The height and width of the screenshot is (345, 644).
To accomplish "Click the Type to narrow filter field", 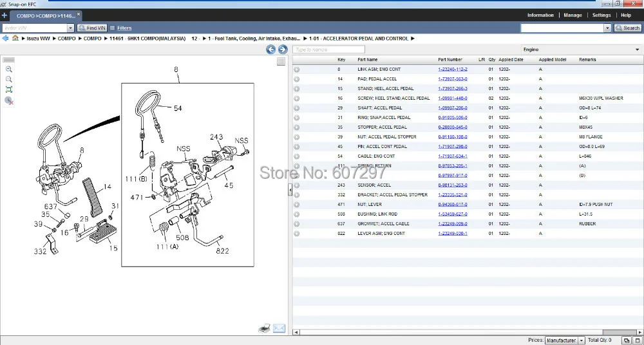I will point(328,50).
